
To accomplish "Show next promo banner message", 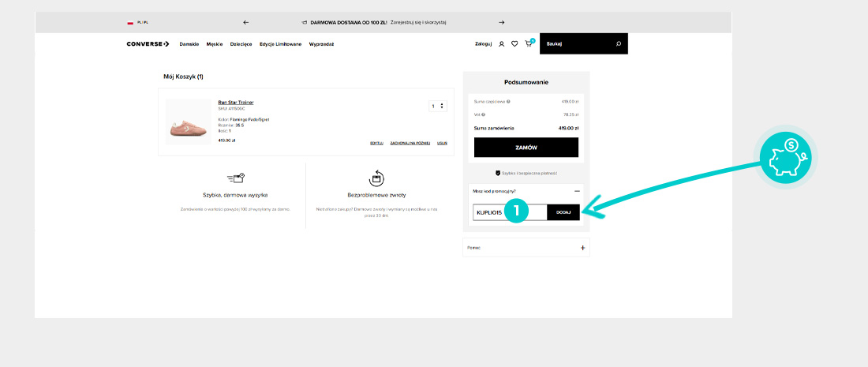I will tap(502, 23).
